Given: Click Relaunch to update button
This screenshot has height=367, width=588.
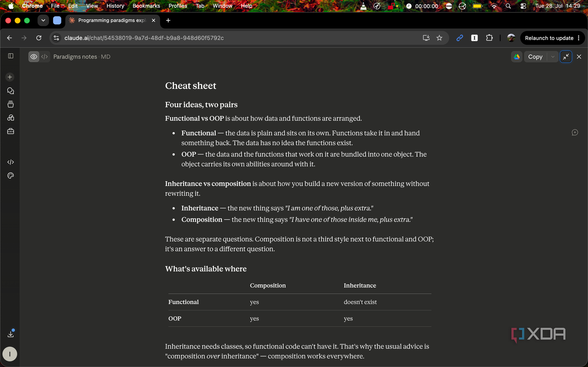Looking at the screenshot, I should (549, 38).
